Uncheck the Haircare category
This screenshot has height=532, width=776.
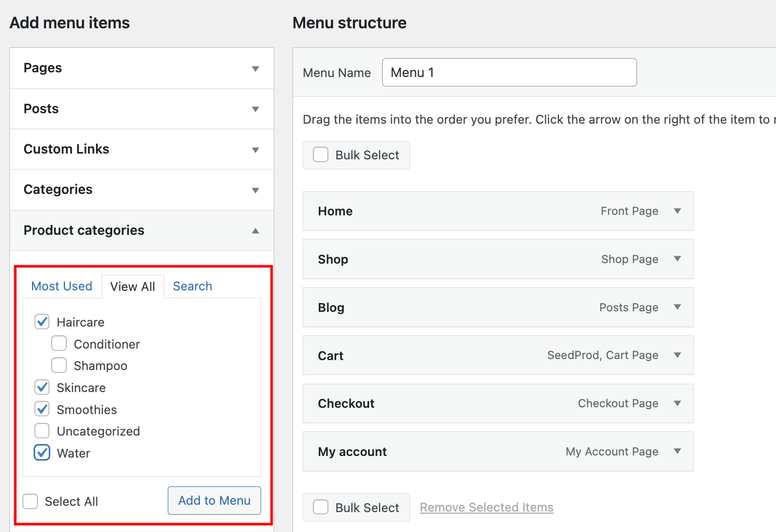click(41, 321)
